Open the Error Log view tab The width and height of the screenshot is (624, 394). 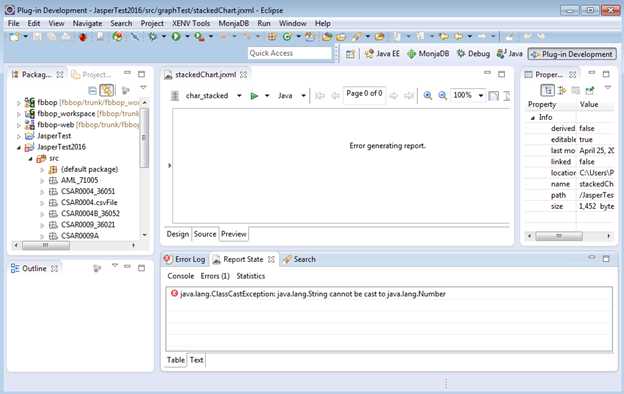[x=185, y=259]
